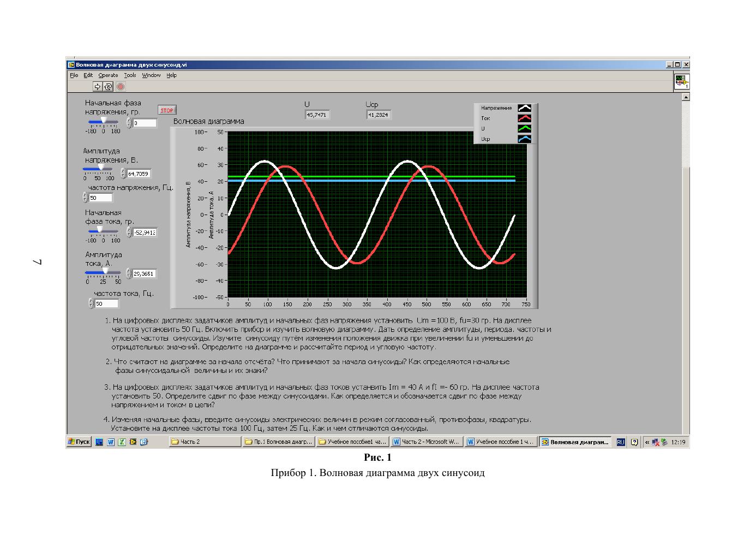Click the Windows Пуск start button
Viewport: 756px width, 535px height.
[x=79, y=442]
